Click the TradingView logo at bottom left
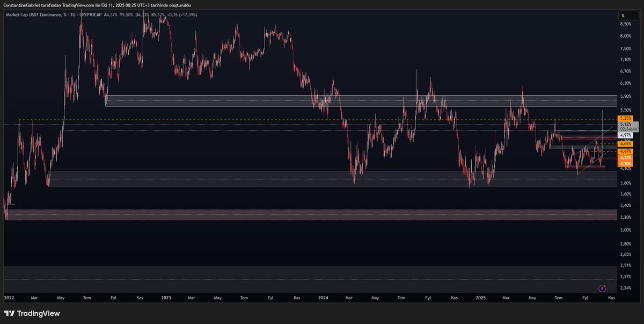This screenshot has width=644, height=324. [x=32, y=313]
